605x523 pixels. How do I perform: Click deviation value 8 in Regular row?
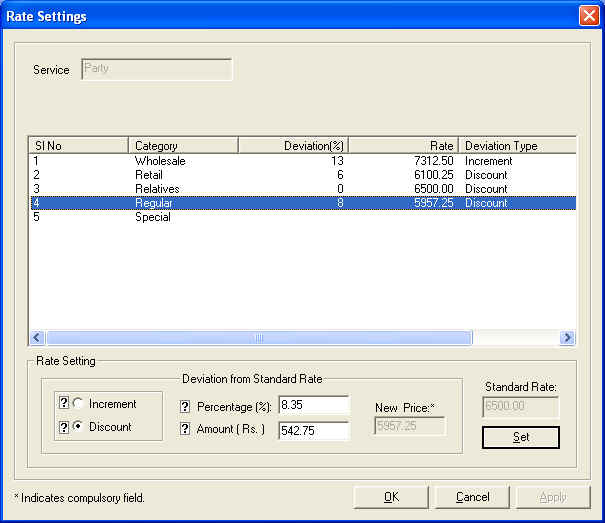click(340, 203)
